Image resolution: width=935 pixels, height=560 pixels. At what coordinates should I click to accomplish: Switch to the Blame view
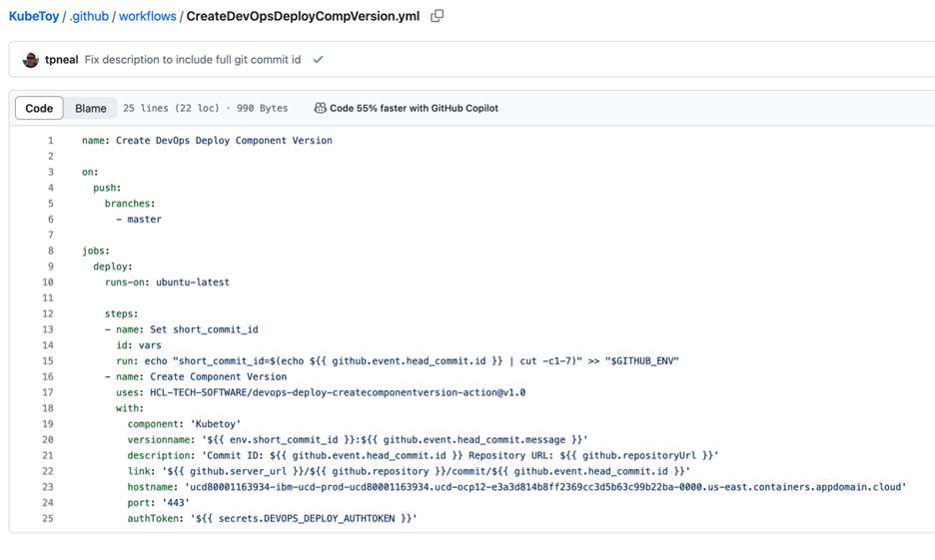[91, 108]
